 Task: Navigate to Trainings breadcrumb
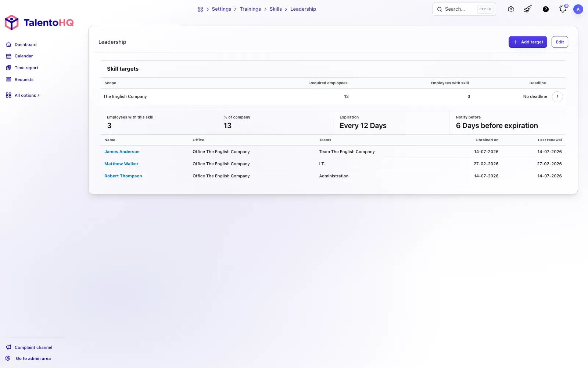250,9
